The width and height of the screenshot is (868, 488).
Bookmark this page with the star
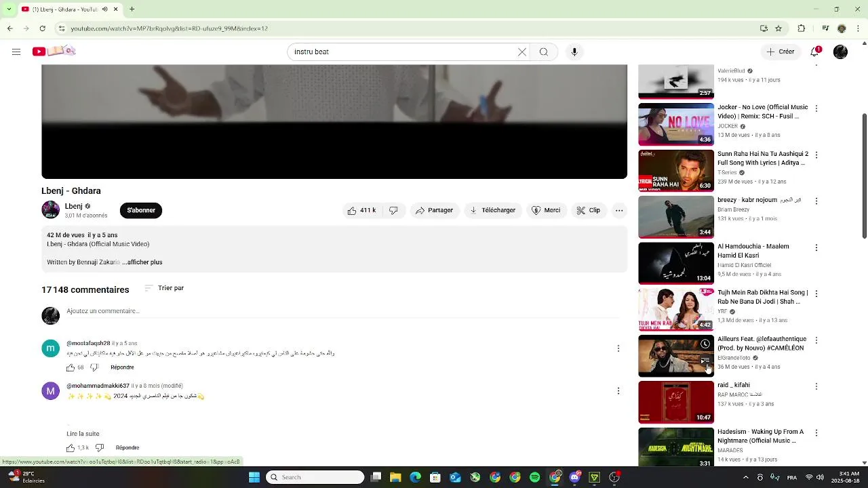tap(778, 28)
